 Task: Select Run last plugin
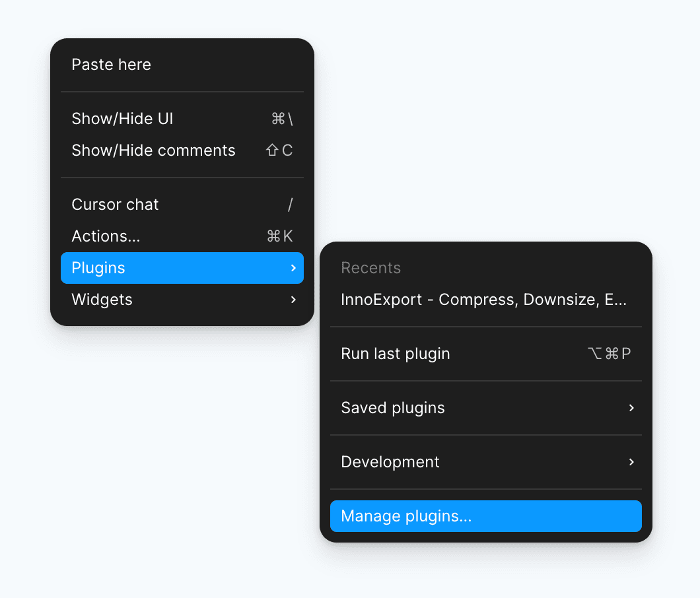click(x=486, y=353)
